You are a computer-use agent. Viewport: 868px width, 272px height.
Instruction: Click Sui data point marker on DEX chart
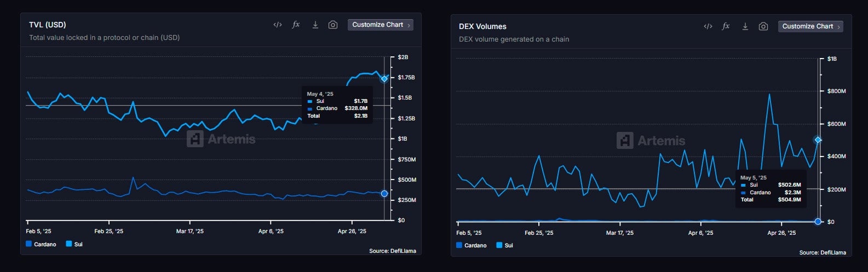tap(818, 140)
